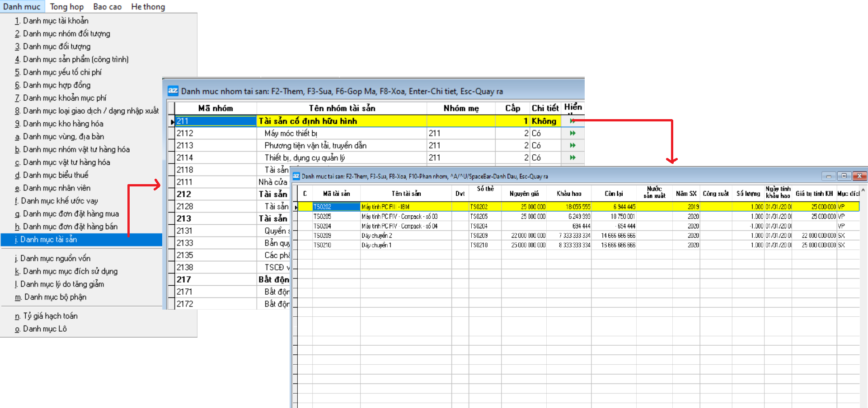Click the green arrow for Máy móc thiết bị
The height and width of the screenshot is (408, 868).
(572, 133)
